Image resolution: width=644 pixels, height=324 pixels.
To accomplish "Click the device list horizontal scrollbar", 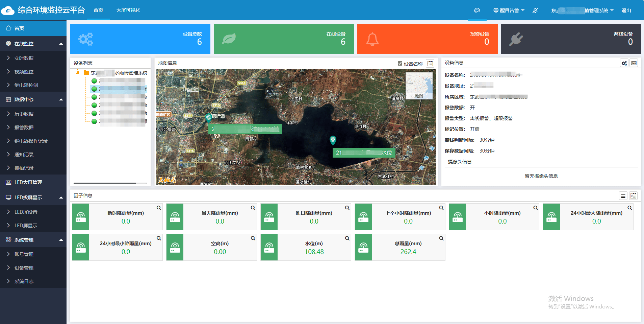I will point(105,183).
